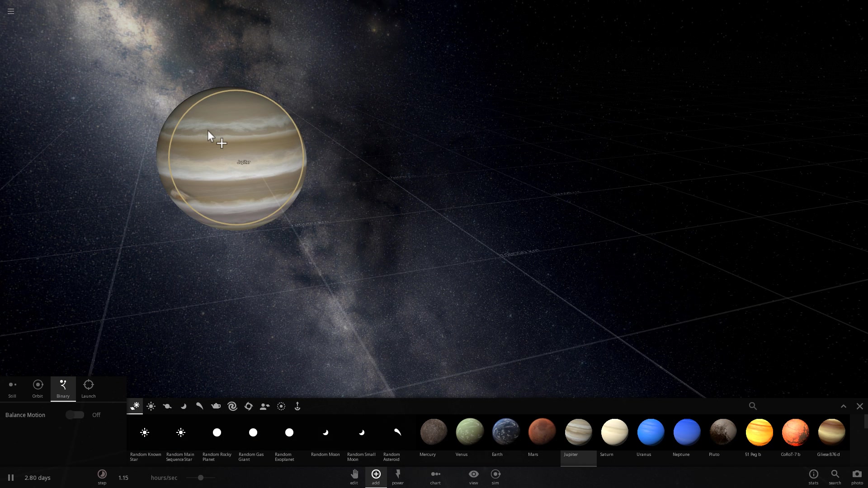The image size is (868, 488).
Task: Select the Orbit placement mode
Action: [x=38, y=389]
